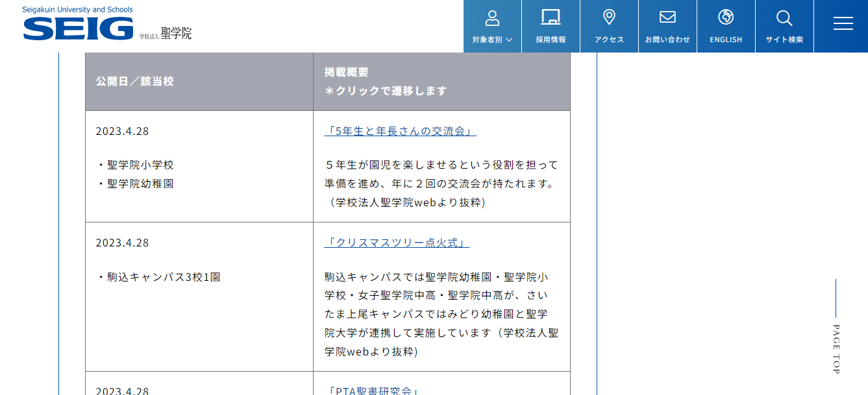Click the SEIG Seigakuin logo

click(78, 29)
